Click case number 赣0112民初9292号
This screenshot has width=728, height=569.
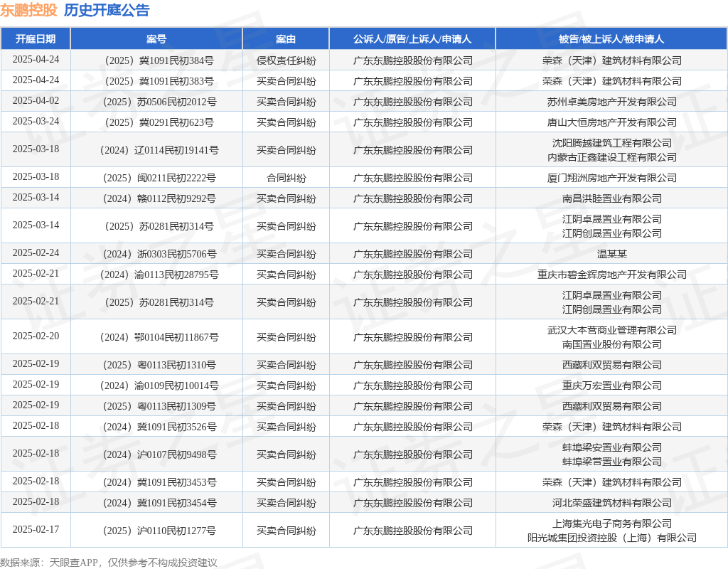click(x=159, y=198)
